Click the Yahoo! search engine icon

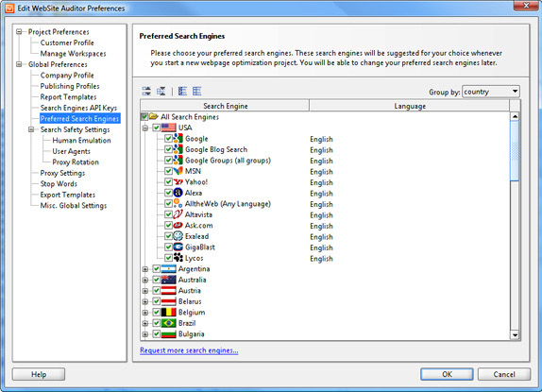(x=178, y=181)
